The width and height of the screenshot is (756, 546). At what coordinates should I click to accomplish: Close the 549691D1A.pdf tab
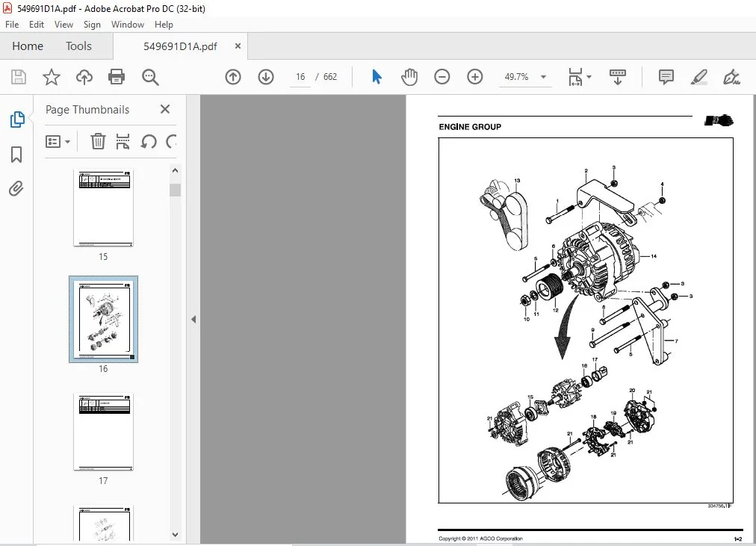[x=238, y=46]
